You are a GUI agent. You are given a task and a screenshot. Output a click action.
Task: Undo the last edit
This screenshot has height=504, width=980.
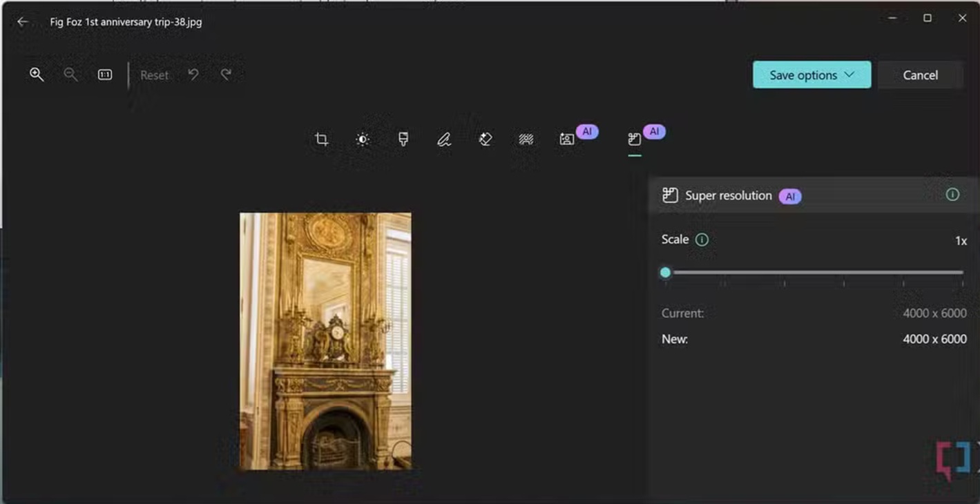tap(193, 75)
